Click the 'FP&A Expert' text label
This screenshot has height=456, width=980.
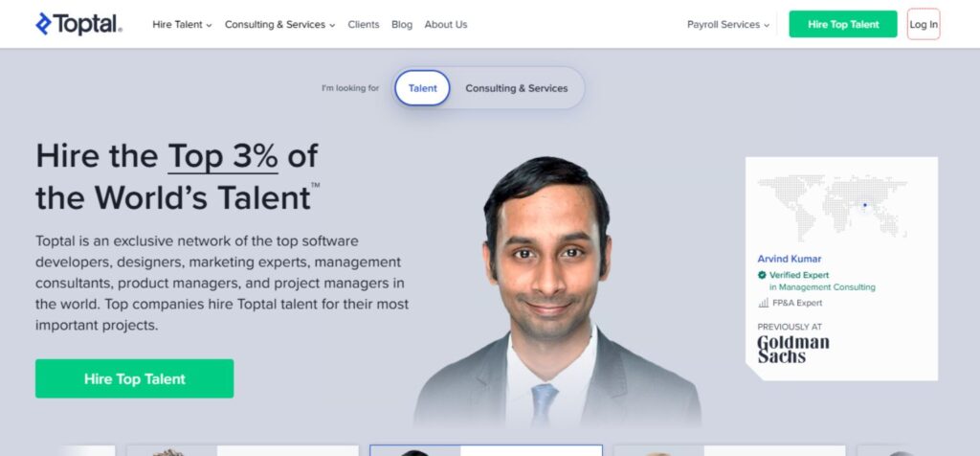point(797,303)
